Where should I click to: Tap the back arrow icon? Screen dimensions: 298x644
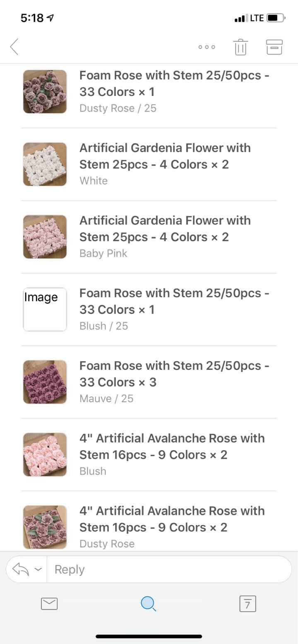14,47
